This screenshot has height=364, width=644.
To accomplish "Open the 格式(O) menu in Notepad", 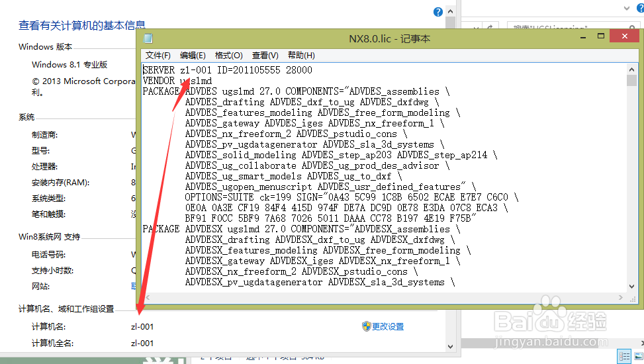I will tap(229, 56).
